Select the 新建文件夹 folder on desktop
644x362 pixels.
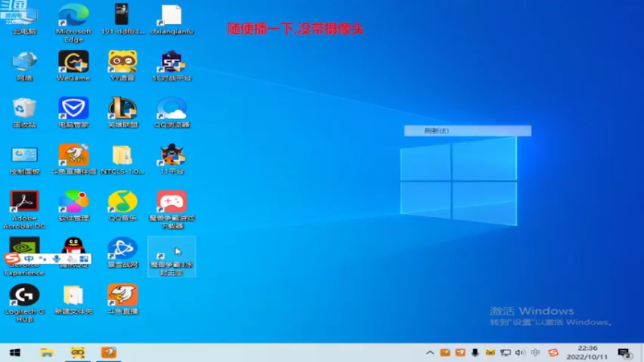tap(73, 299)
